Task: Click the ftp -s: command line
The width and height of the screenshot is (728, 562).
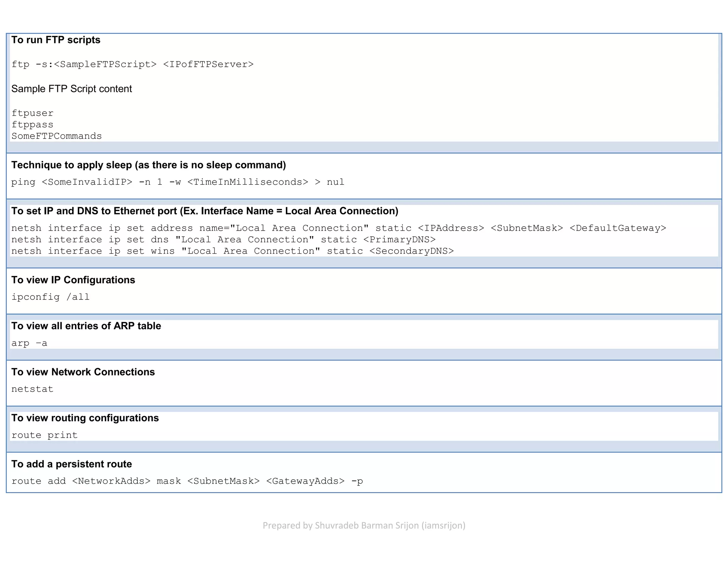Action: point(132,64)
